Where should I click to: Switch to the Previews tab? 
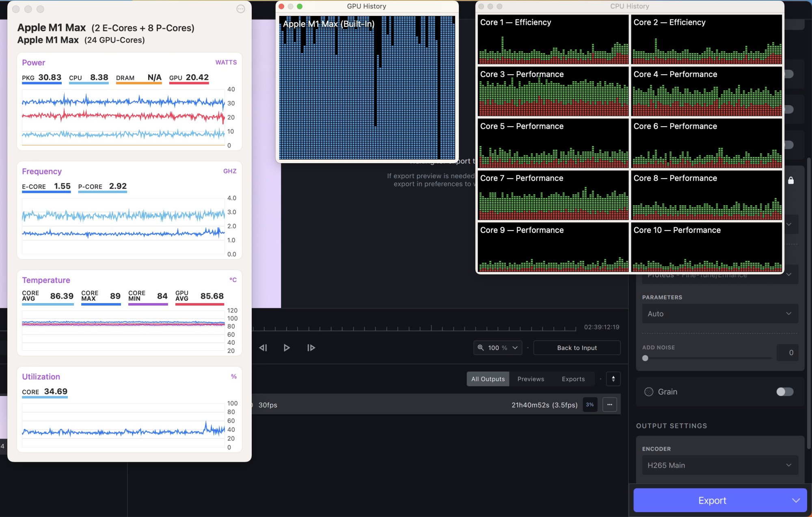531,379
